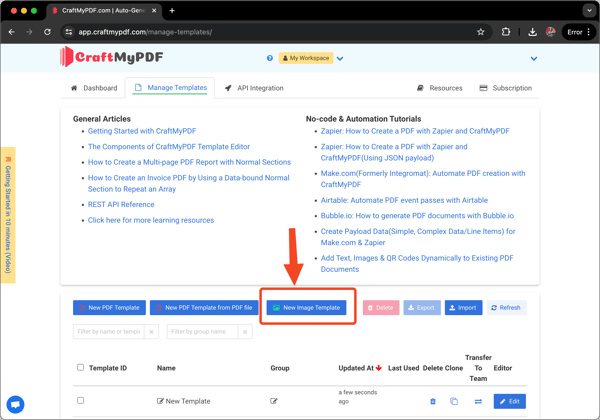
Task: Open the API Integration tab
Action: 254,88
